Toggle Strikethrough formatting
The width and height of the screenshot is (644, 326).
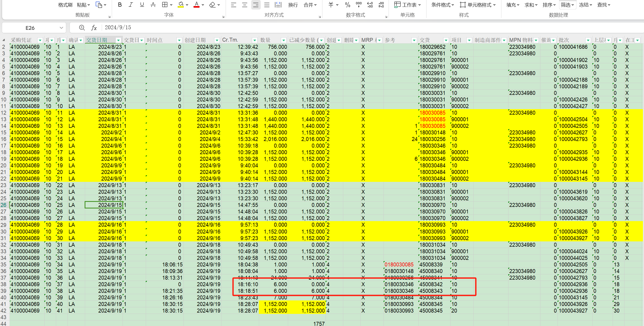pos(153,5)
